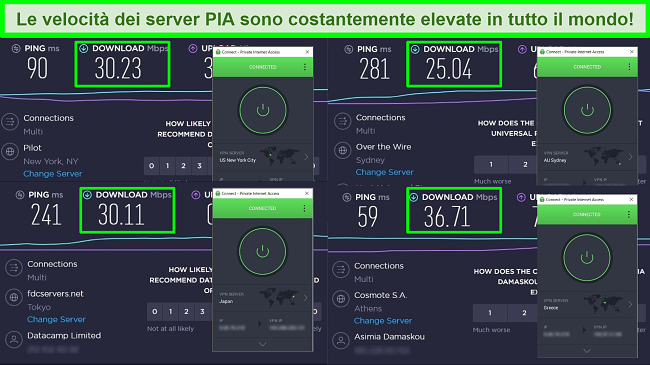
Task: Toggle the power button in US New York City PIA window
Action: point(263,110)
